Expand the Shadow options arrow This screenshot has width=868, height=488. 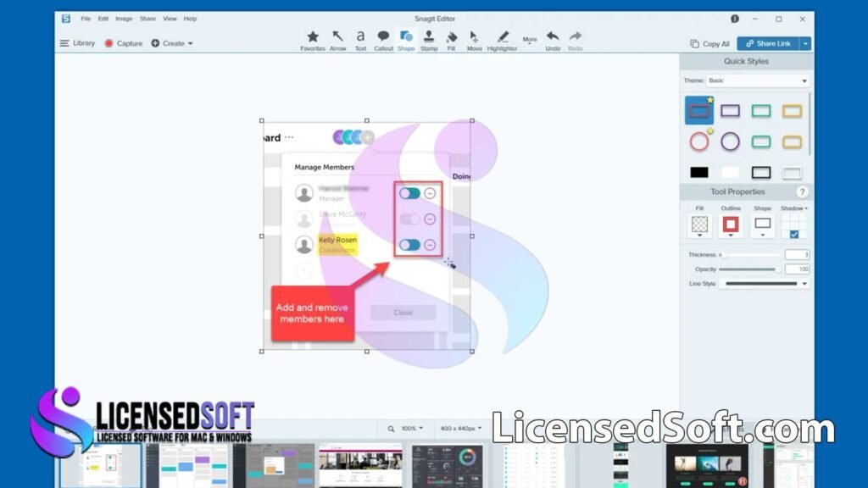coord(806,208)
